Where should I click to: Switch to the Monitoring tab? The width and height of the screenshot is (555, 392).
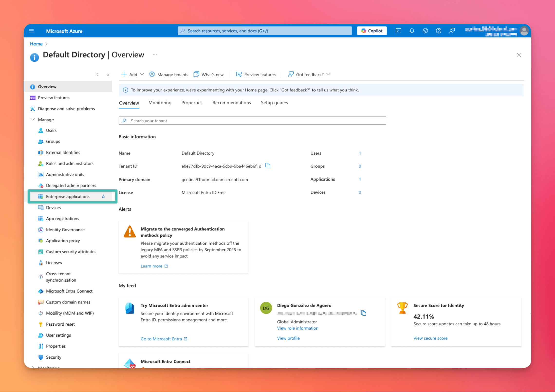(x=160, y=103)
